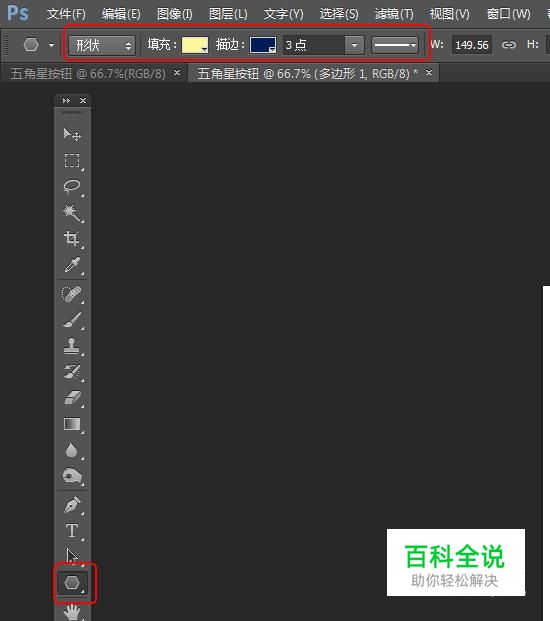This screenshot has width=550, height=621.
Task: Open the 形状 tool mode dropdown
Action: point(102,45)
